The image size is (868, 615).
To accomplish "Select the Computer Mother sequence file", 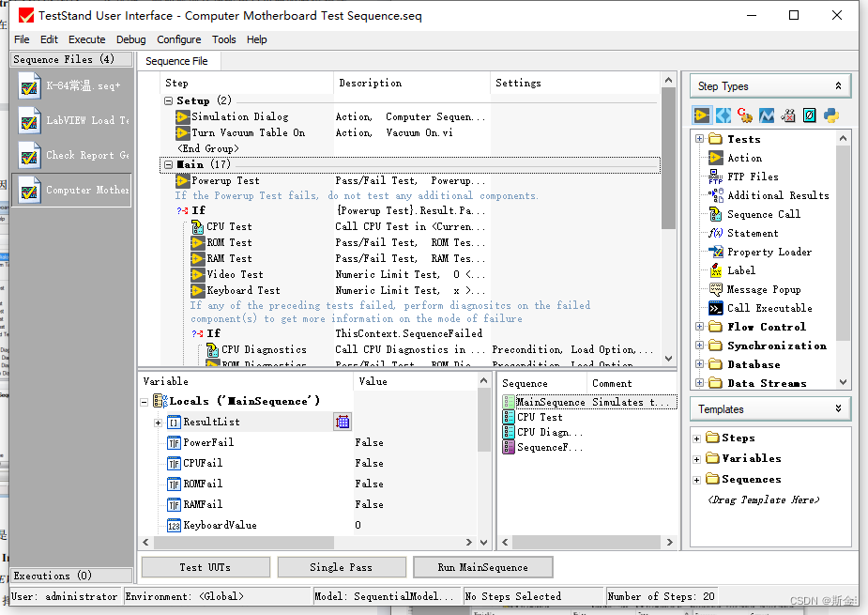I will pyautogui.click(x=72, y=190).
